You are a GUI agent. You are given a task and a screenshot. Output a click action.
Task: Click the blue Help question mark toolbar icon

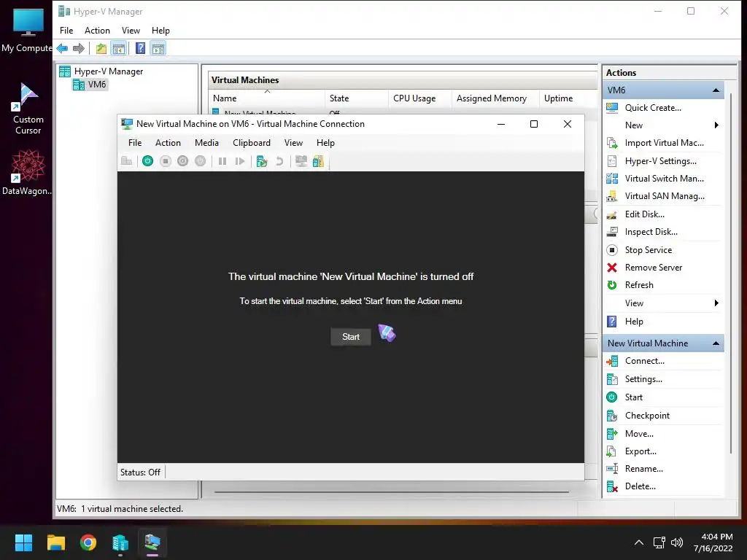point(141,48)
